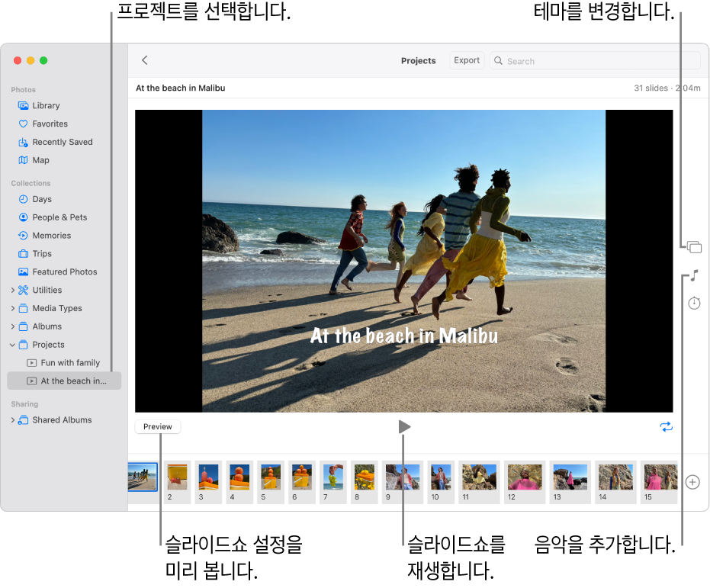Click the Preview button

[x=158, y=426]
